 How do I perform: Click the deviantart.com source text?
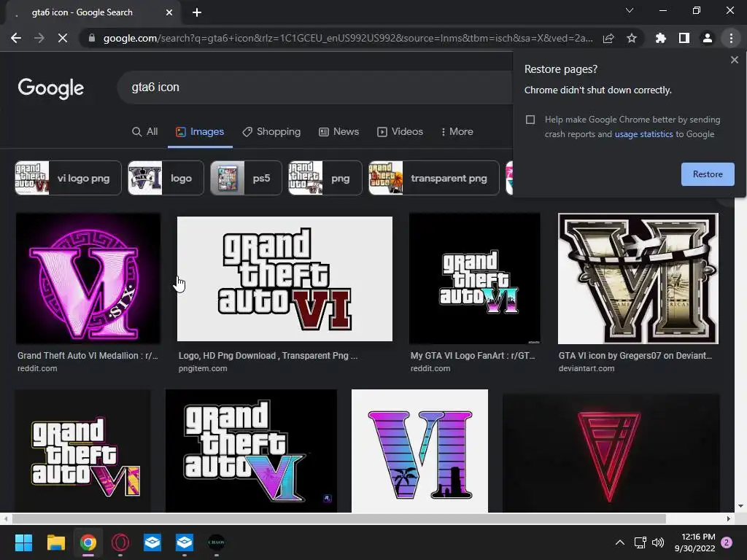tap(587, 368)
